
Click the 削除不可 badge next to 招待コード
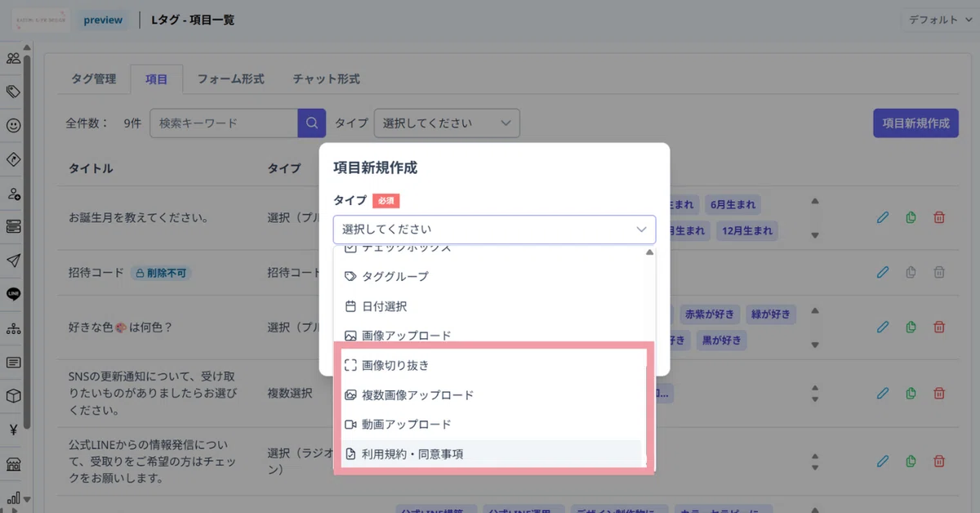click(x=160, y=272)
